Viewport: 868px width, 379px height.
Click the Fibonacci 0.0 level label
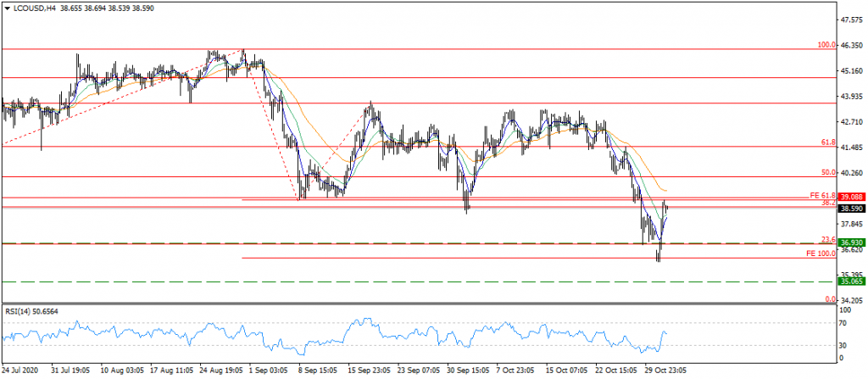(831, 299)
